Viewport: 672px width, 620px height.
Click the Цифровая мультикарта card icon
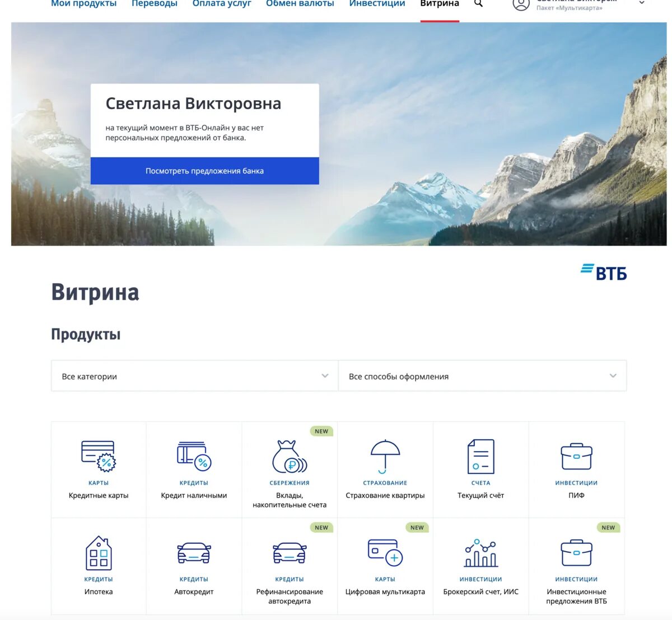(x=385, y=553)
